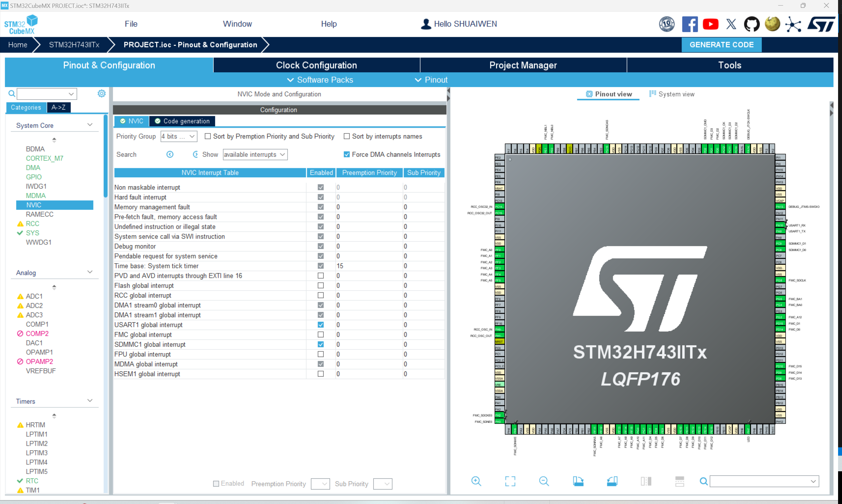Expand the Pinout dropdown menu

pyautogui.click(x=431, y=80)
